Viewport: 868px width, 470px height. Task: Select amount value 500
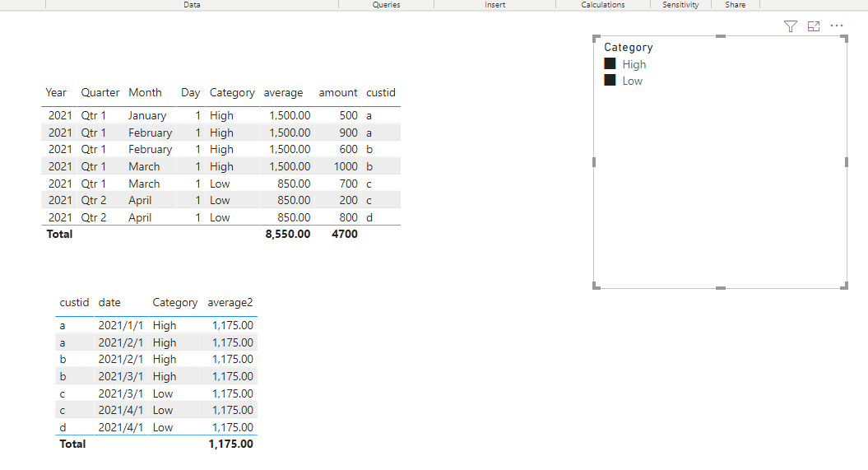click(348, 116)
